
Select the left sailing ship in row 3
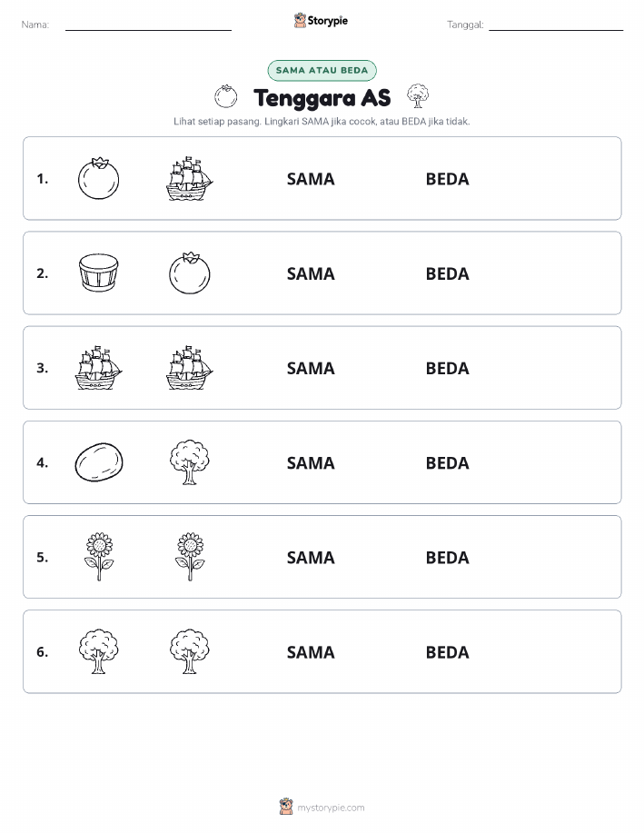(98, 368)
